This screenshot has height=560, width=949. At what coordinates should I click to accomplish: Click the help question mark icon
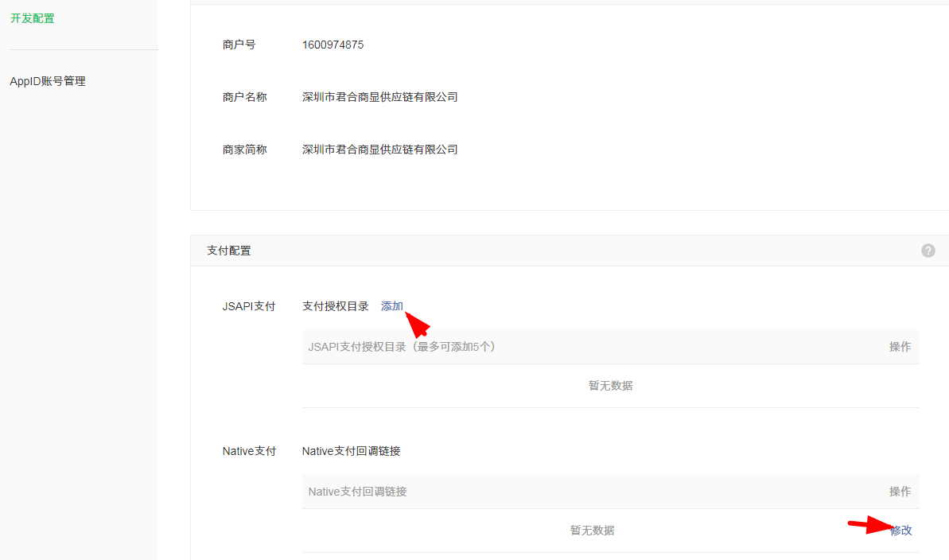pyautogui.click(x=928, y=251)
